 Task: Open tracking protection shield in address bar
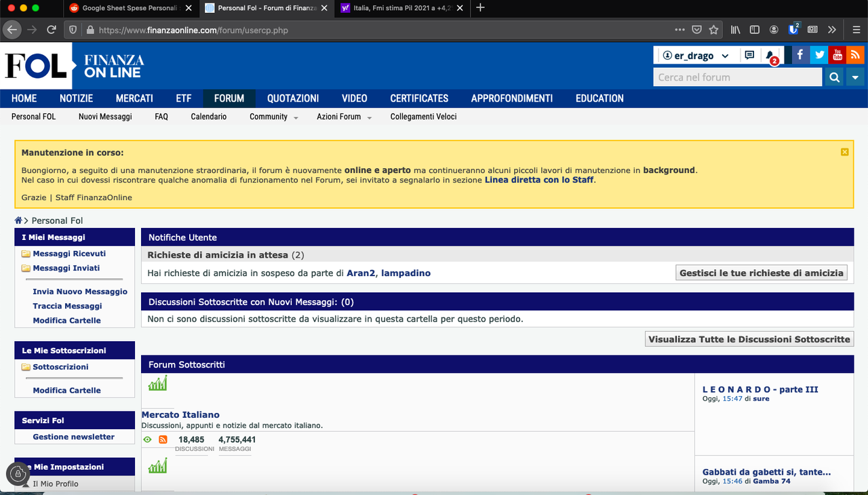[73, 30]
